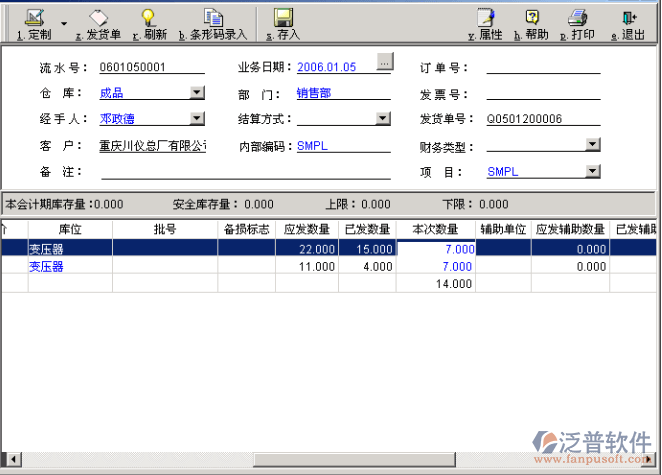Open the 项目 dropdown showing SMPL
This screenshot has height=475, width=662.
(x=593, y=171)
